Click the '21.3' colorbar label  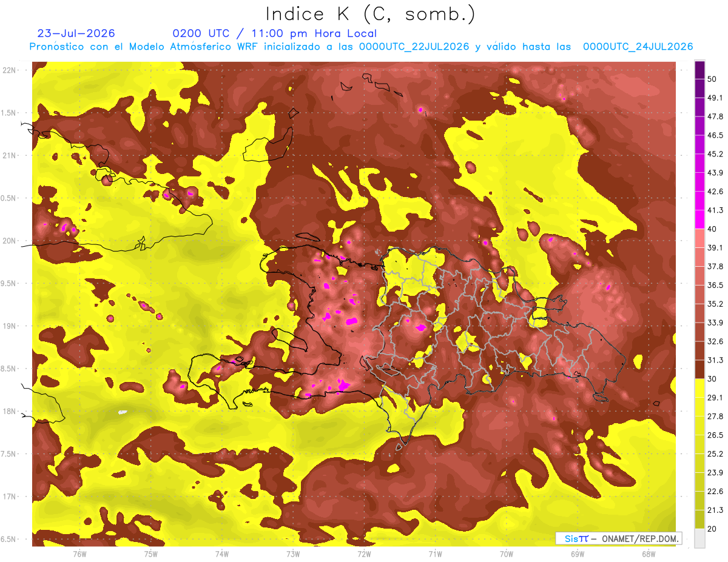tap(715, 510)
